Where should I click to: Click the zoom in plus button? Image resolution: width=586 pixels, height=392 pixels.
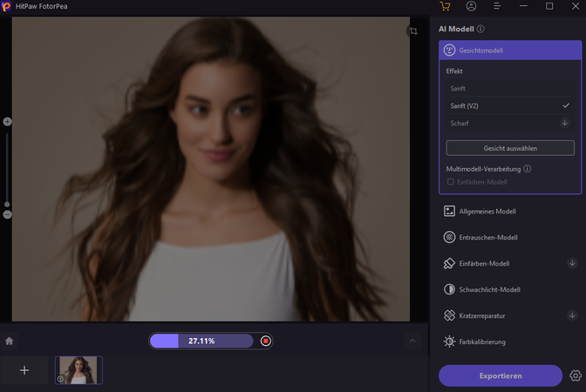7,122
